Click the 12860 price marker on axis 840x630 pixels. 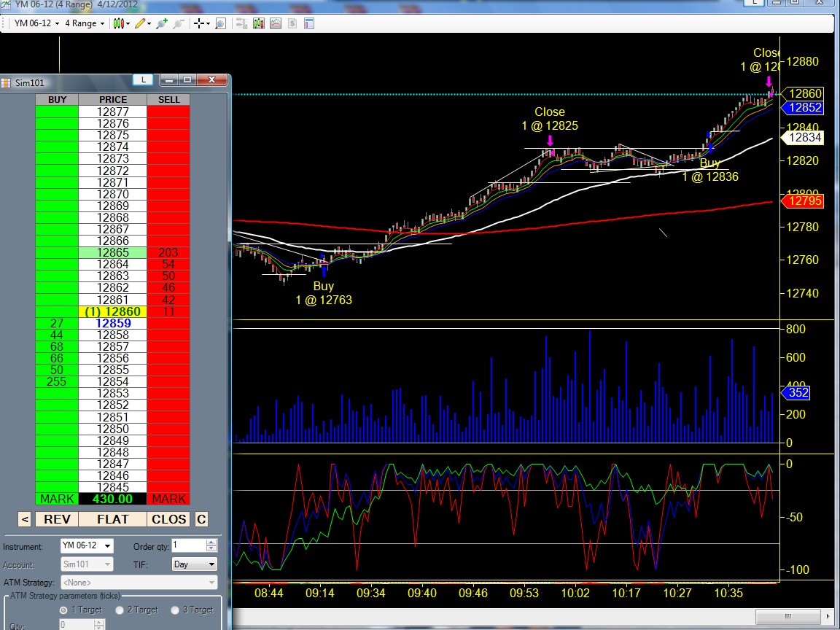[803, 94]
